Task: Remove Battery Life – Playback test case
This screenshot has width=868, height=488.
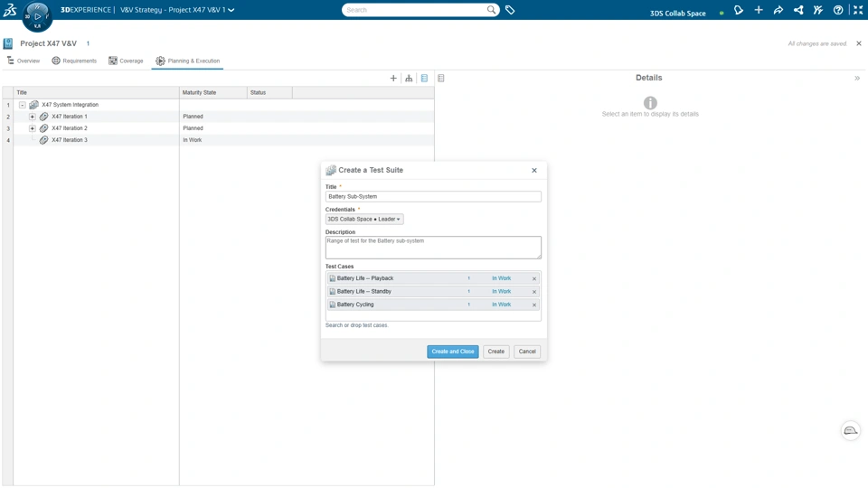Action: point(534,278)
